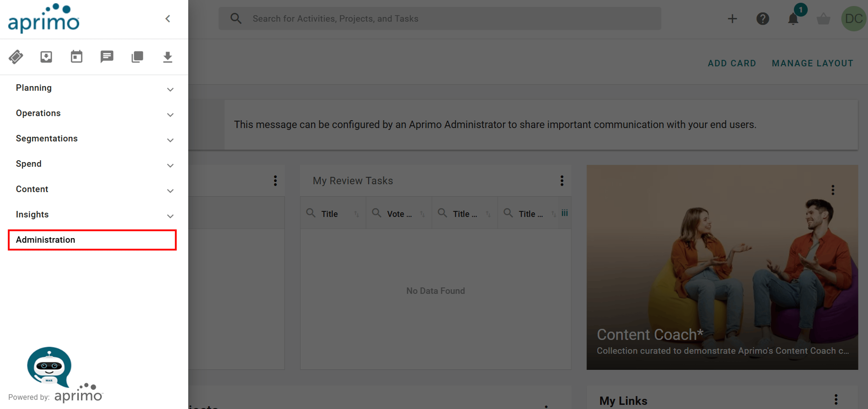Image resolution: width=868 pixels, height=409 pixels.
Task: Select Insights in the sidebar menu
Action: [32, 214]
